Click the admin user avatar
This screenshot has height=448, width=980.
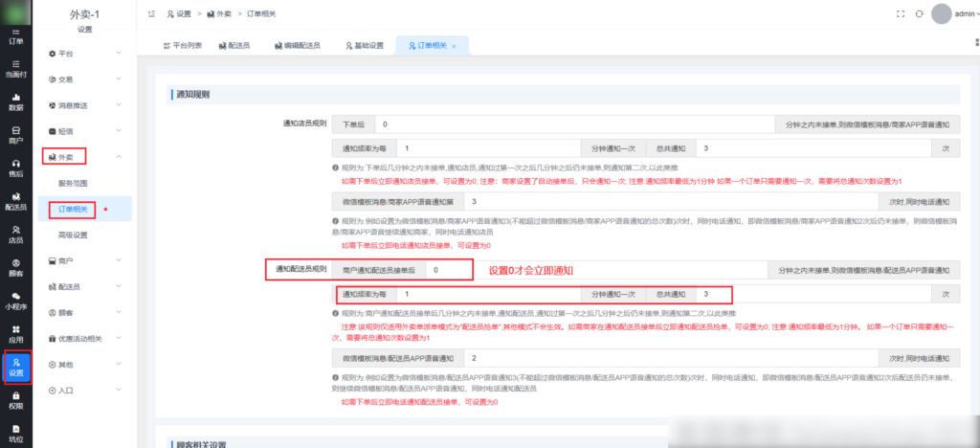[942, 13]
